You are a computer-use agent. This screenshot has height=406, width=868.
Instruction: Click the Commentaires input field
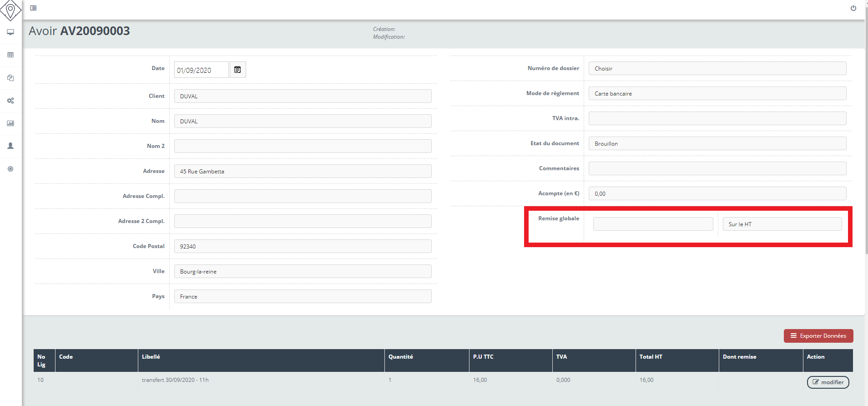click(x=717, y=168)
